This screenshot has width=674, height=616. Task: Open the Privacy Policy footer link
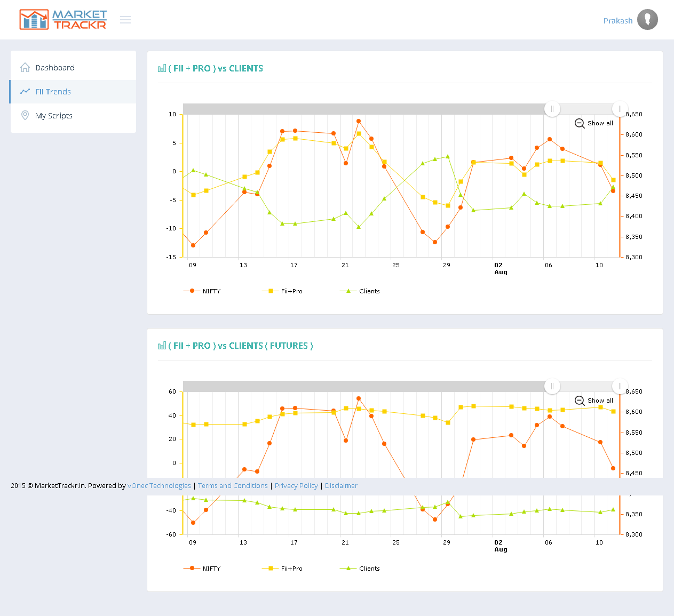coord(296,486)
